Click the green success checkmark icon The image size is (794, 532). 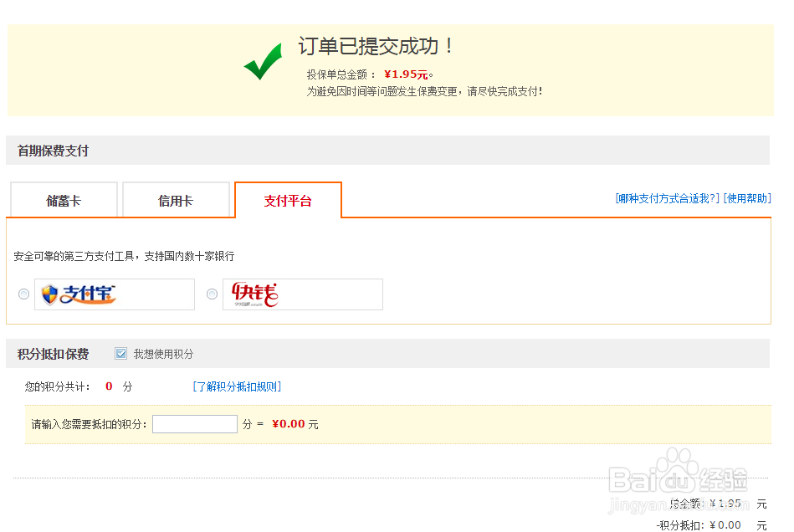263,62
